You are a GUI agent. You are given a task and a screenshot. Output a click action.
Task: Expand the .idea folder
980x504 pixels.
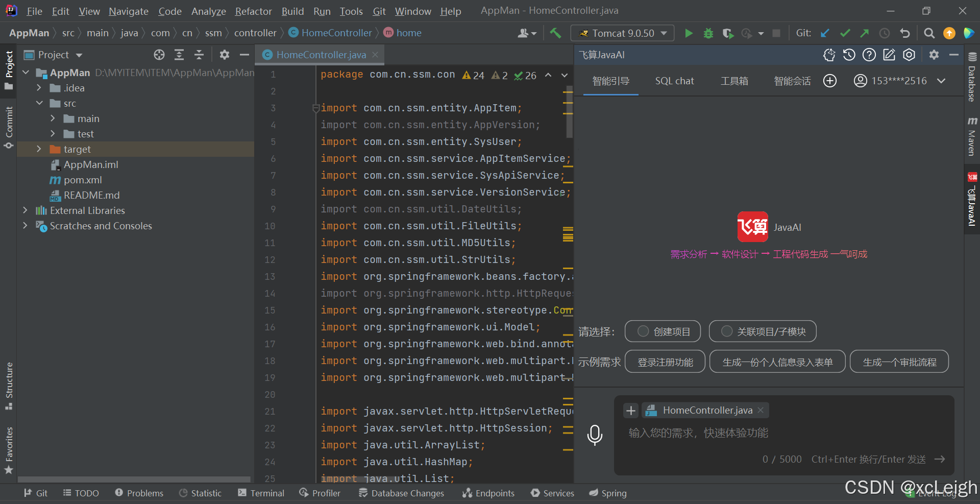click(x=39, y=88)
